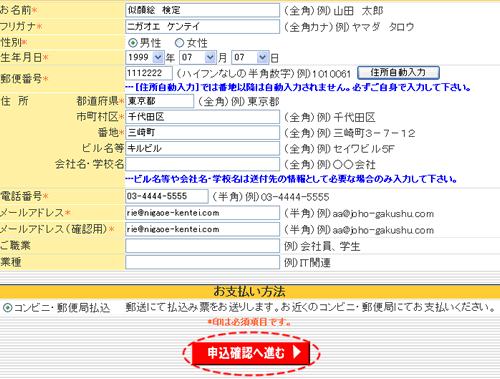The image size is (500, 379).
Task: Open the birth year dropdown showing 1999
Action: point(145,57)
